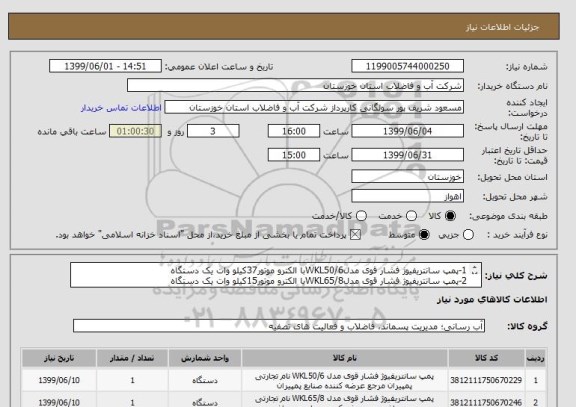Click the واحد شمارش column header
This screenshot has width=576, height=407.
[205, 358]
